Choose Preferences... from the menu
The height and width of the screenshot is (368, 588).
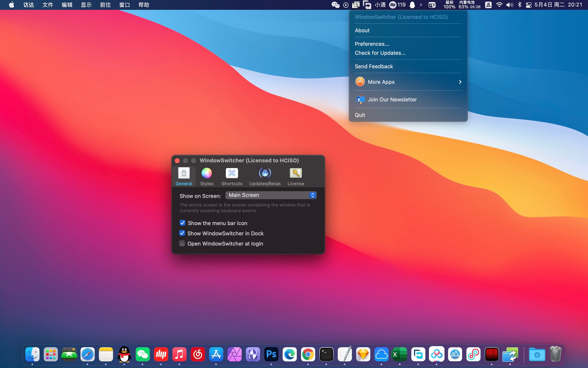click(x=408, y=44)
